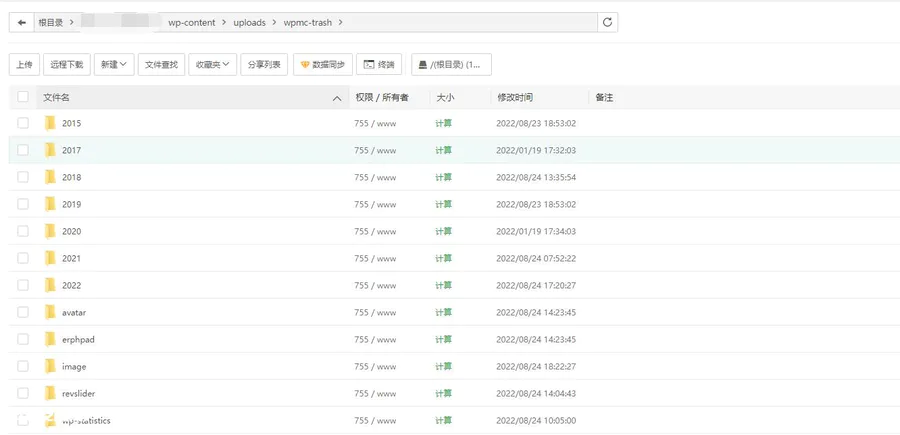The image size is (900, 435).
Task: Click the 文件查找 button
Action: 161,65
